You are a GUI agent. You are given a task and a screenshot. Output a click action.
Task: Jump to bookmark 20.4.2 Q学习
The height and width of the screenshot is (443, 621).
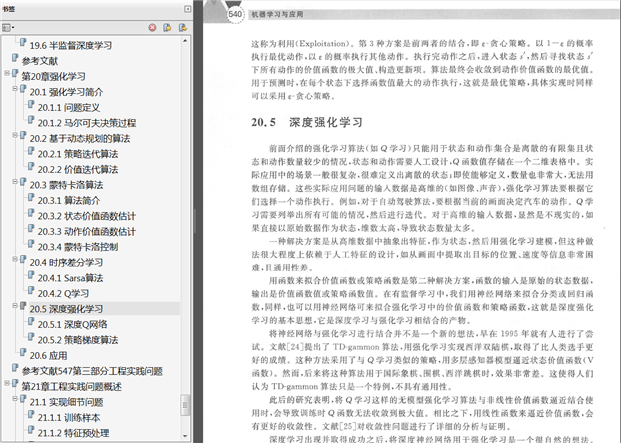pyautogui.click(x=63, y=293)
